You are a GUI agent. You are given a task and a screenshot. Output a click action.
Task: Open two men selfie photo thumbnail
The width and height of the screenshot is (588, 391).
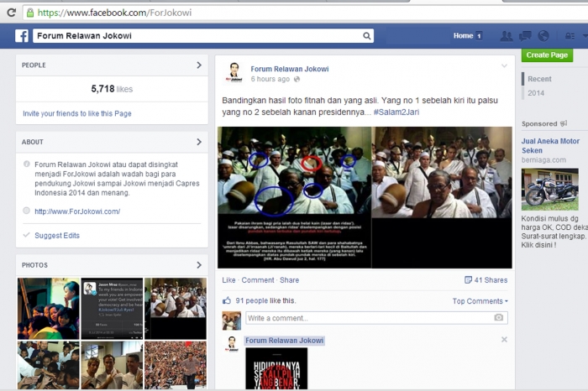[x=112, y=365]
